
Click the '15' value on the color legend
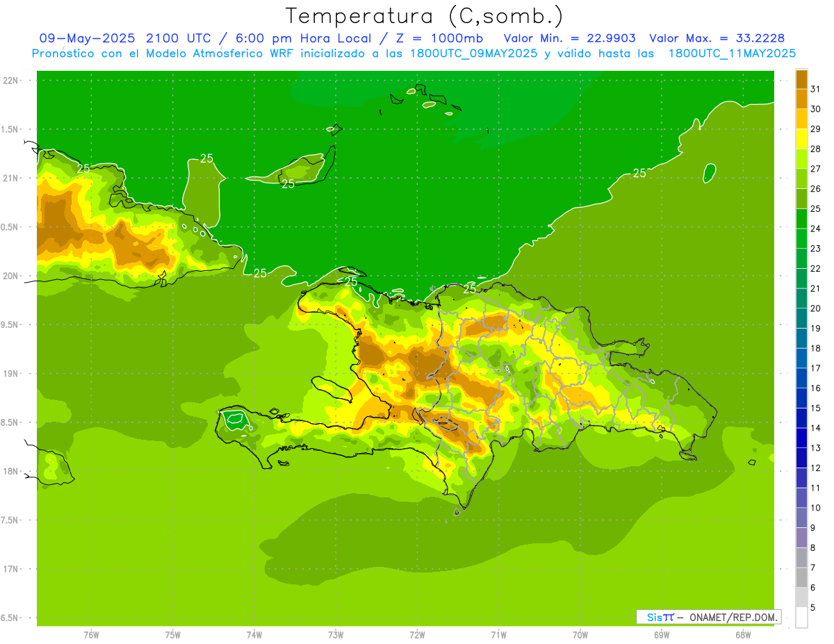click(815, 408)
